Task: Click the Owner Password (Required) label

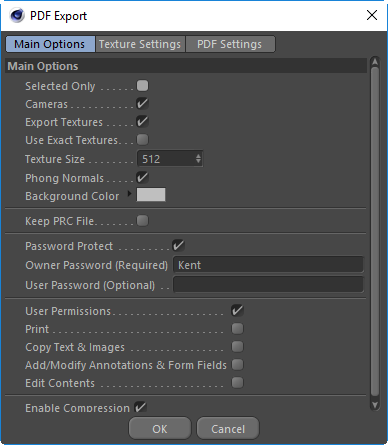Action: (x=97, y=265)
